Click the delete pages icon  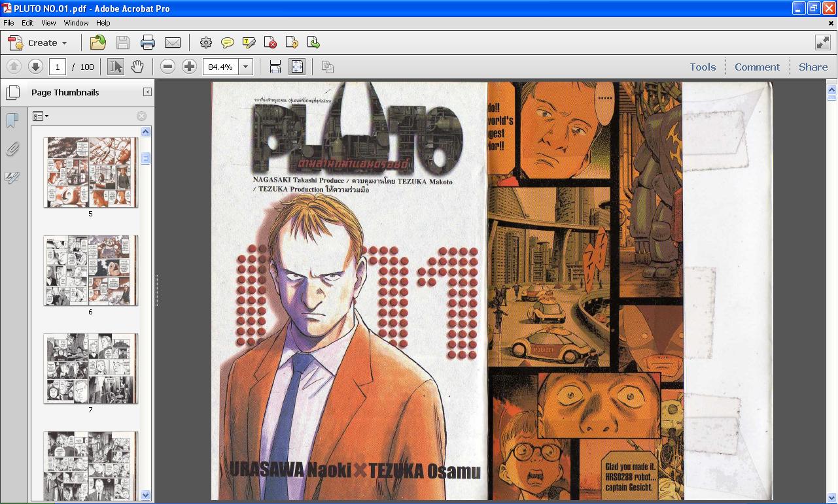coord(271,43)
